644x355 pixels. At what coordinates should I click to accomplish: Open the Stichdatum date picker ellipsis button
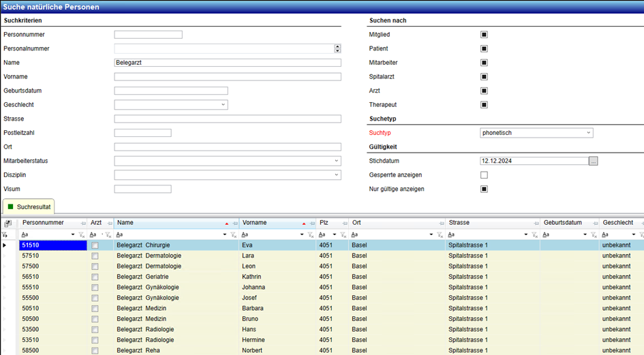pos(593,161)
